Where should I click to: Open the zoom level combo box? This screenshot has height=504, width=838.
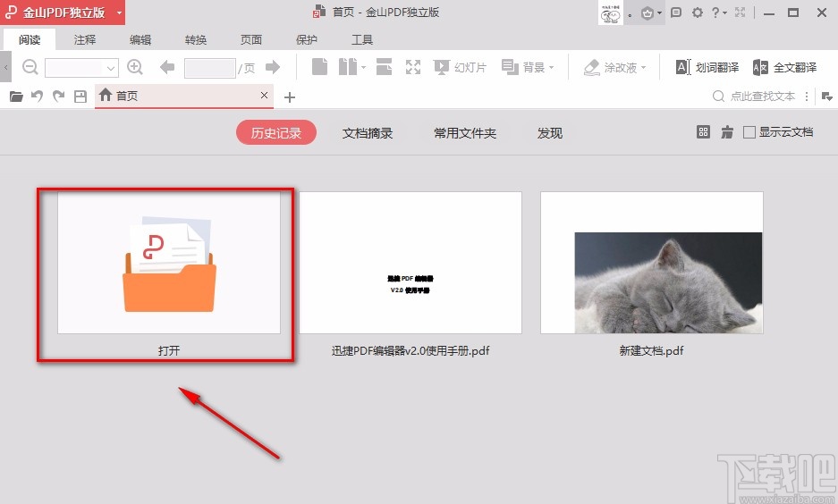(81, 68)
